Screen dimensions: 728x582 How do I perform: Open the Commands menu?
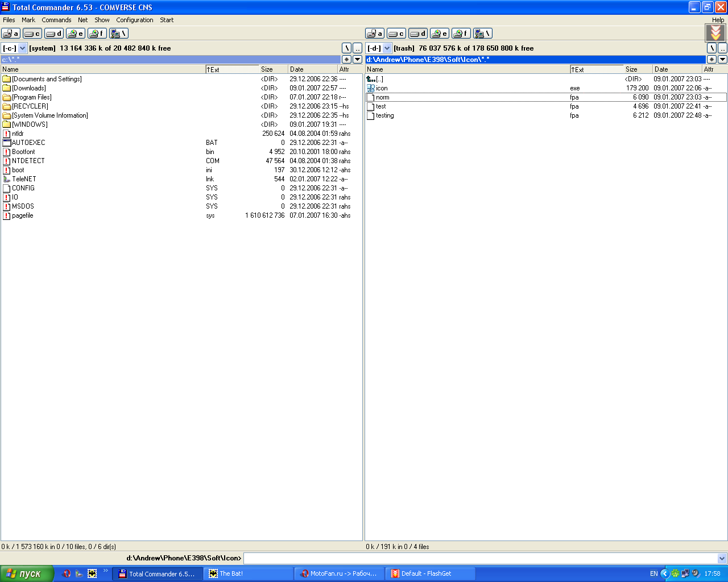pyautogui.click(x=56, y=20)
